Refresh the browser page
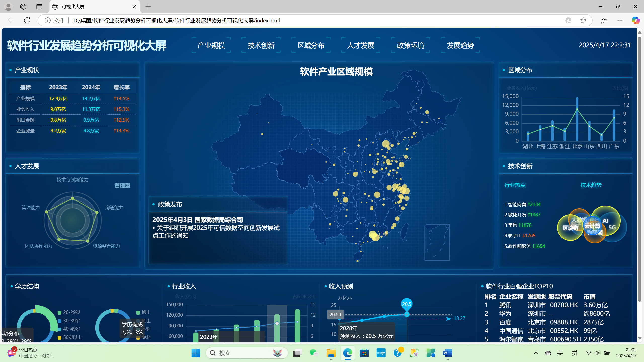 tap(27, 20)
